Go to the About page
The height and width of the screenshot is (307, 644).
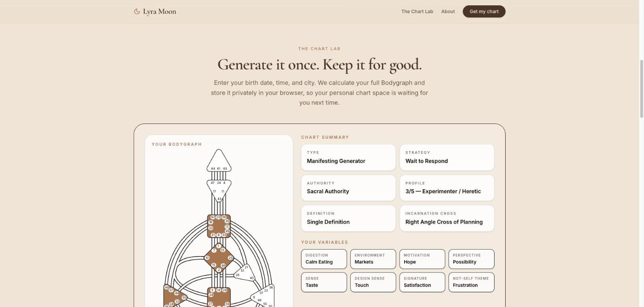pos(448,11)
